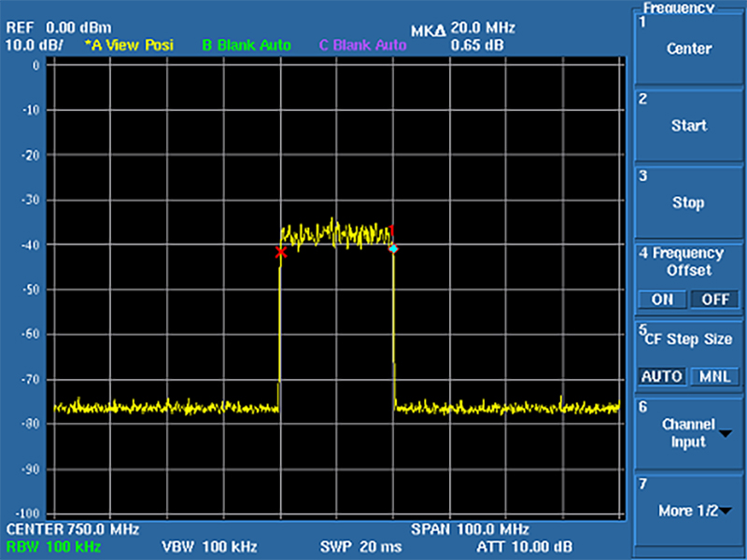Click the Frequency Offset softkey label
This screenshot has width=747, height=560.
point(688,261)
